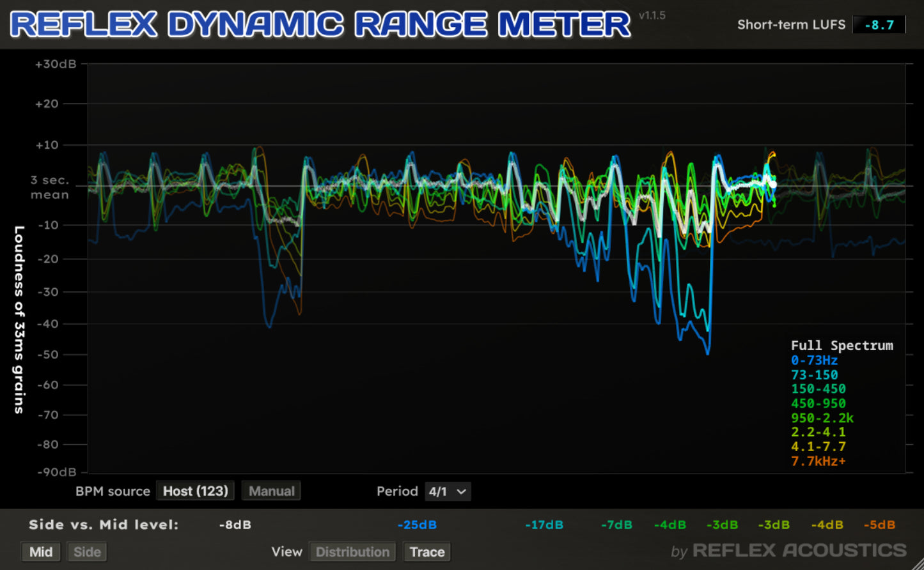The height and width of the screenshot is (570, 924).
Task: Click the -7dB side level value
Action: (x=616, y=525)
